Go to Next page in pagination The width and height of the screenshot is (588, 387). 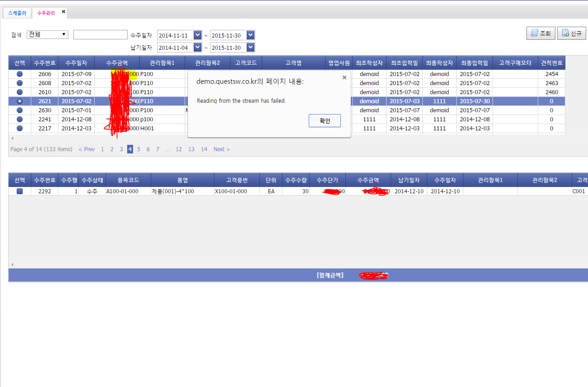pos(221,149)
